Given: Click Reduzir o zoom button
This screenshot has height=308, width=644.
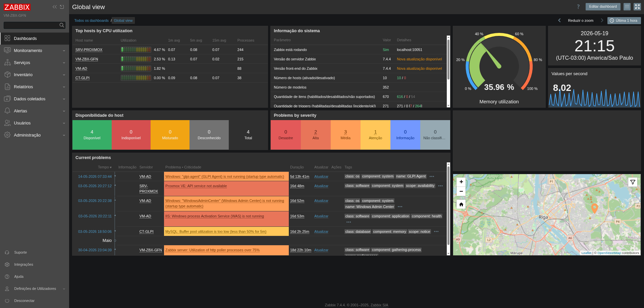Looking at the screenshot, I should tap(581, 20).
